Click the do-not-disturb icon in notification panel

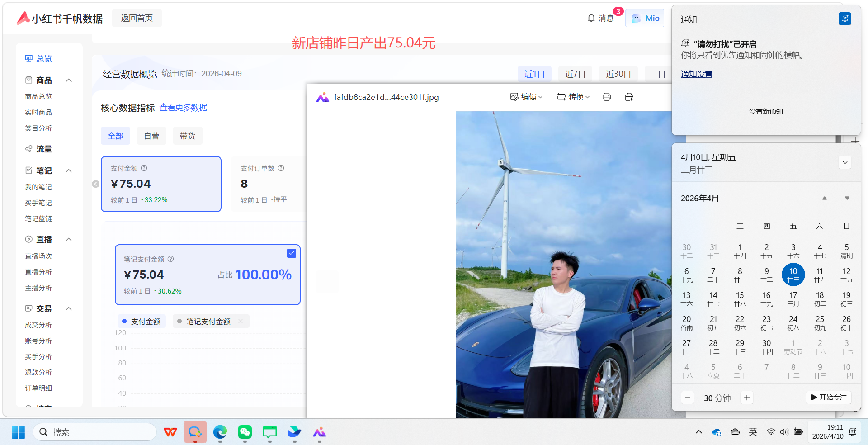point(845,19)
